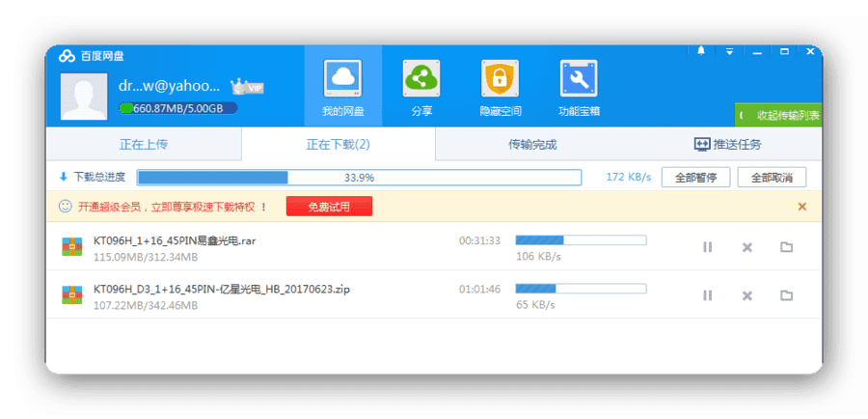
Task: Switch to 传输完成 tab
Action: (x=532, y=145)
